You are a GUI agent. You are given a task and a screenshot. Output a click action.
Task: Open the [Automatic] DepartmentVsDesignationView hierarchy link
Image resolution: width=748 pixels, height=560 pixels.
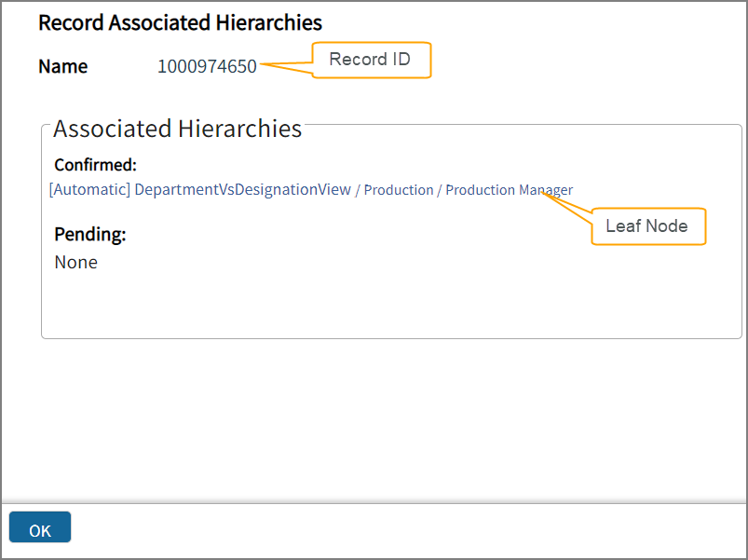pyautogui.click(x=199, y=189)
